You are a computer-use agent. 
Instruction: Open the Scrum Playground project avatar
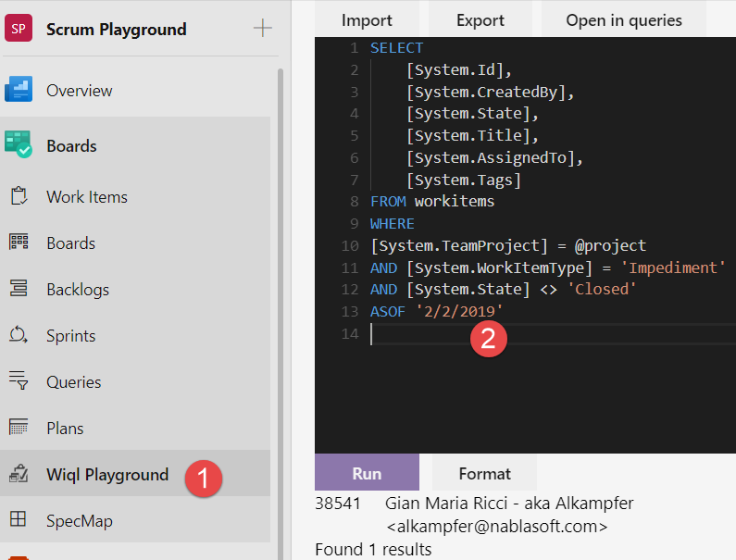pyautogui.click(x=19, y=29)
